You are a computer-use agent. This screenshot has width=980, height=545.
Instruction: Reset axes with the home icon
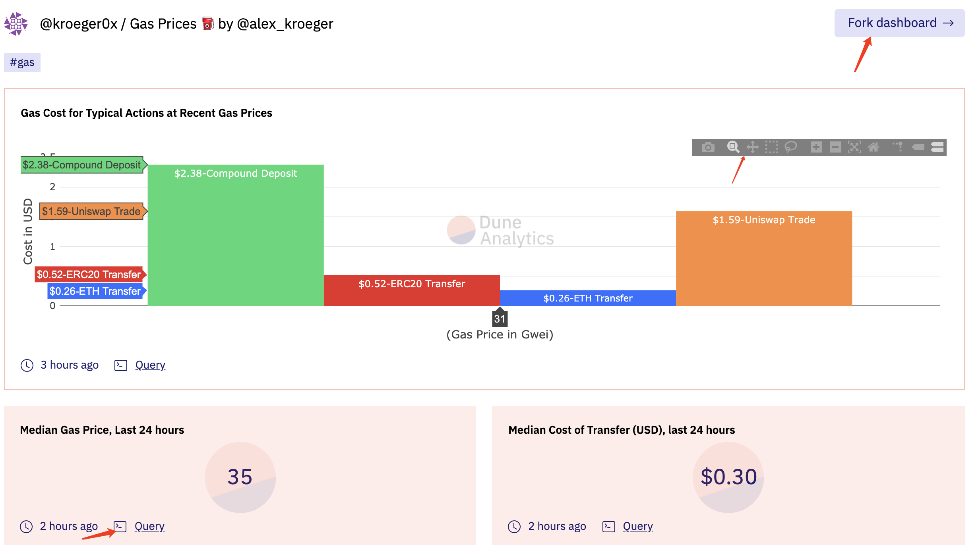pyautogui.click(x=873, y=147)
